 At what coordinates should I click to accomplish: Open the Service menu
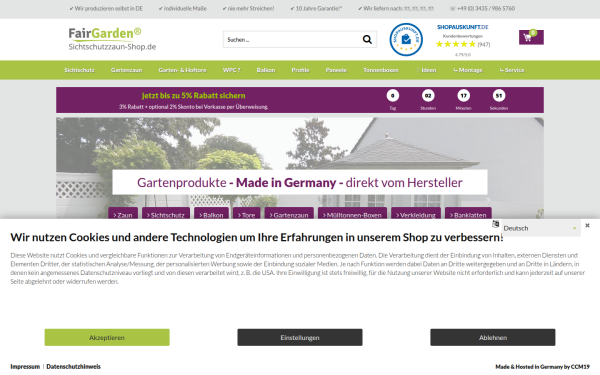512,70
